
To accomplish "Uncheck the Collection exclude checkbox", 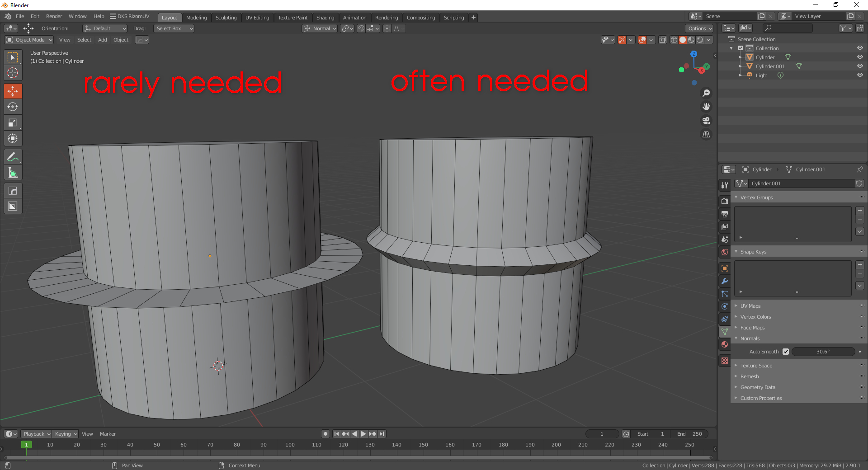I will tap(741, 48).
